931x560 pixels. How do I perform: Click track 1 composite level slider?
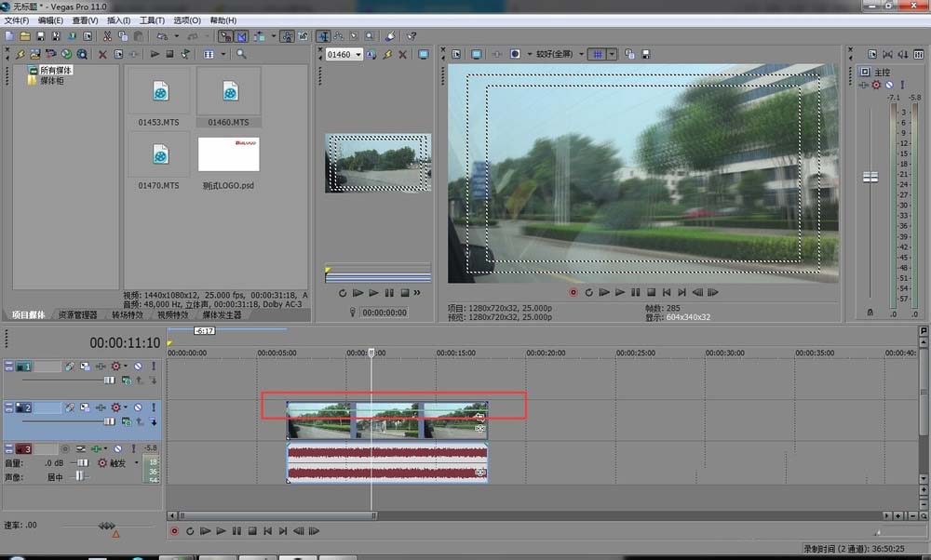click(109, 380)
